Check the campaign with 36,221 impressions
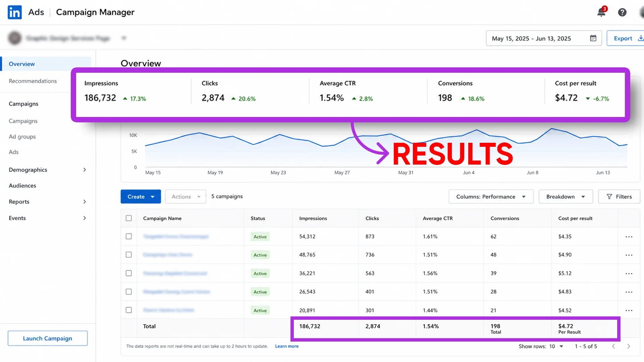Image resolution: width=644 pixels, height=362 pixels. [x=129, y=273]
